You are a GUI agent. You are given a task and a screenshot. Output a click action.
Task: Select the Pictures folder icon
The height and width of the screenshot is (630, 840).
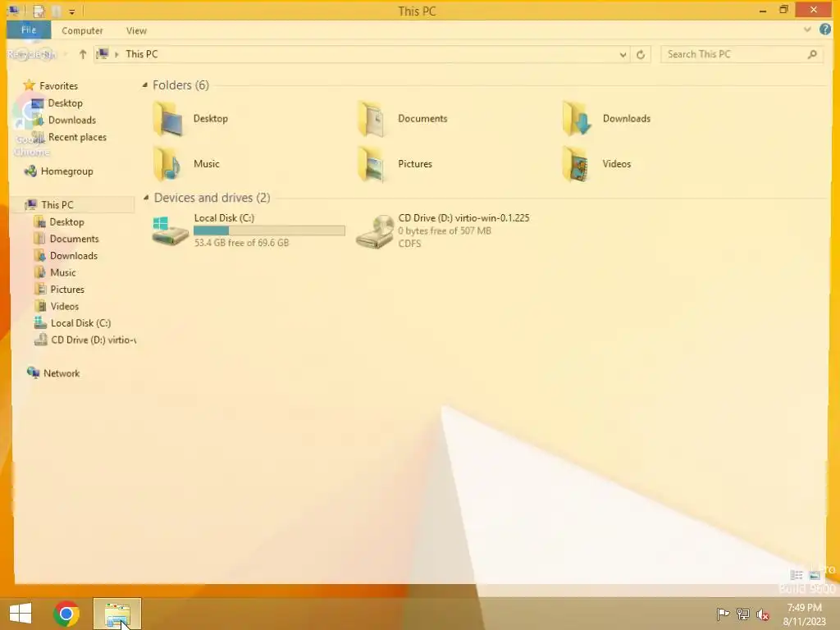[x=372, y=164]
